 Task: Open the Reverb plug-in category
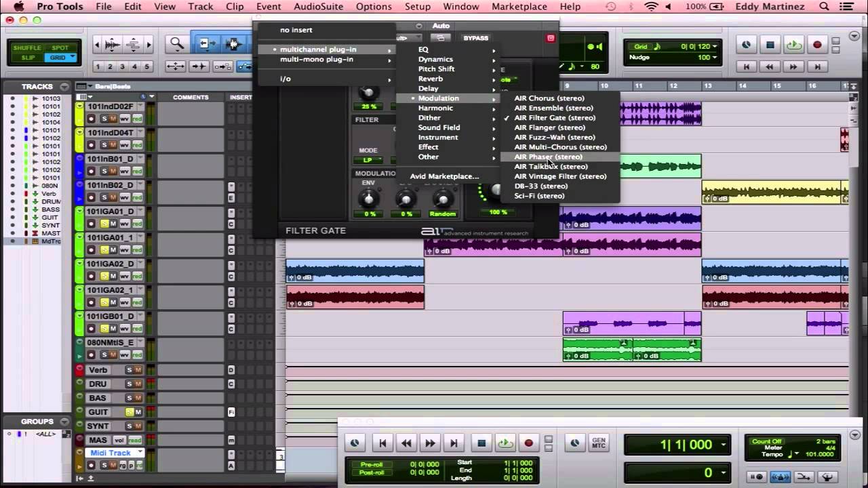449,79
